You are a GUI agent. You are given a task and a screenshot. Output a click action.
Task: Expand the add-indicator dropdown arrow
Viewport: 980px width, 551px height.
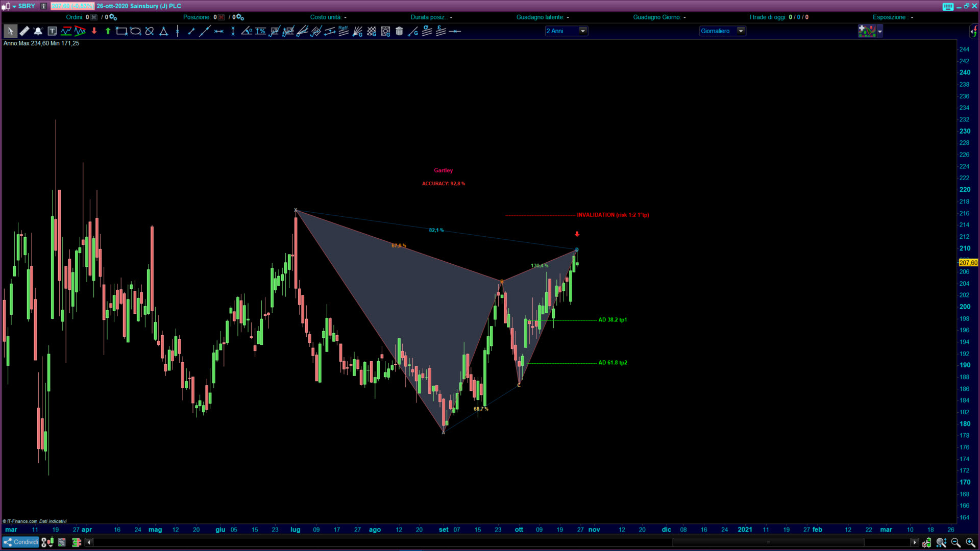click(880, 32)
